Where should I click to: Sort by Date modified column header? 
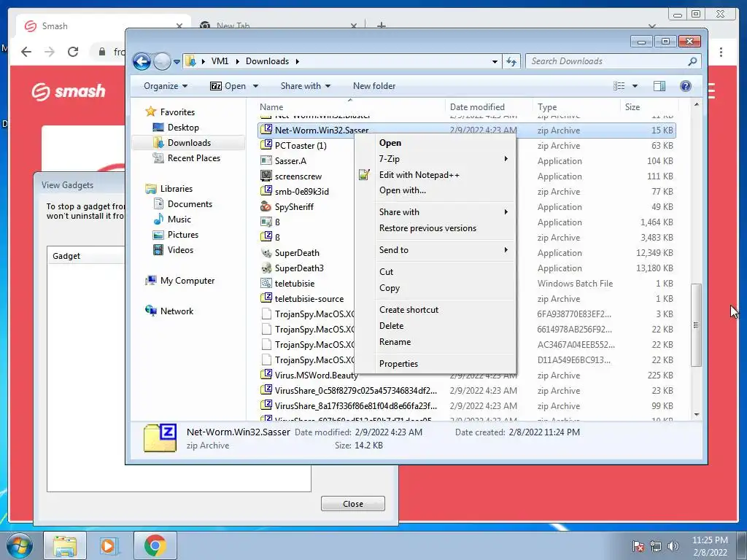[489, 107]
